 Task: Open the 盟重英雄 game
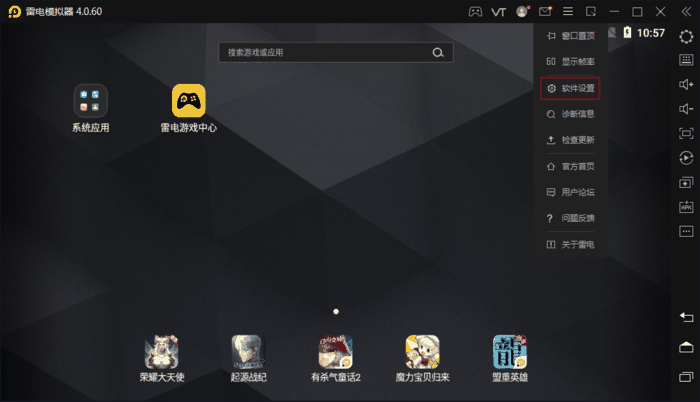pyautogui.click(x=510, y=352)
